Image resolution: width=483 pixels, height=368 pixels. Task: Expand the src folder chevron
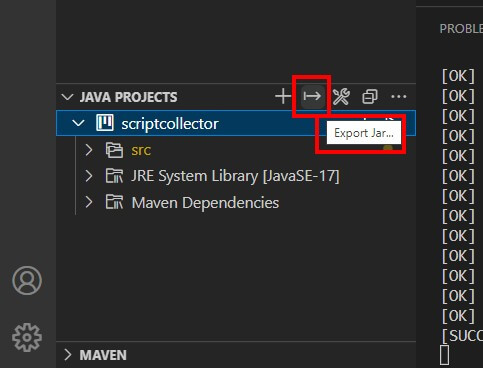click(89, 150)
